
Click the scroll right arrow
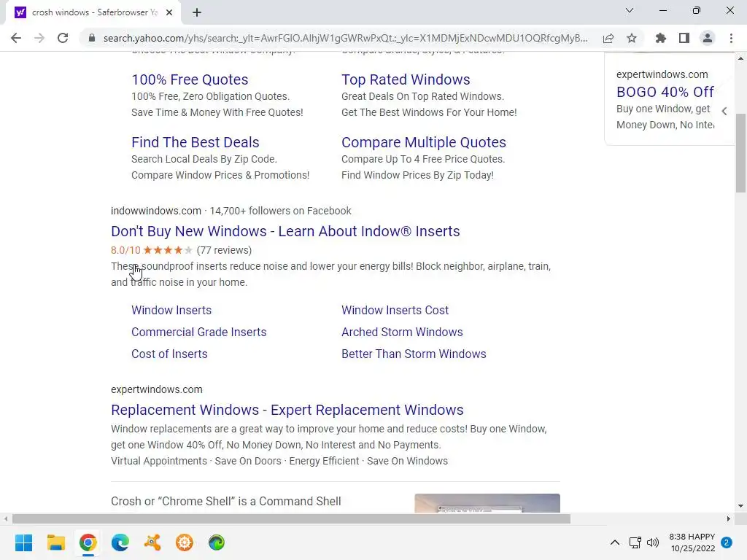pos(729,518)
